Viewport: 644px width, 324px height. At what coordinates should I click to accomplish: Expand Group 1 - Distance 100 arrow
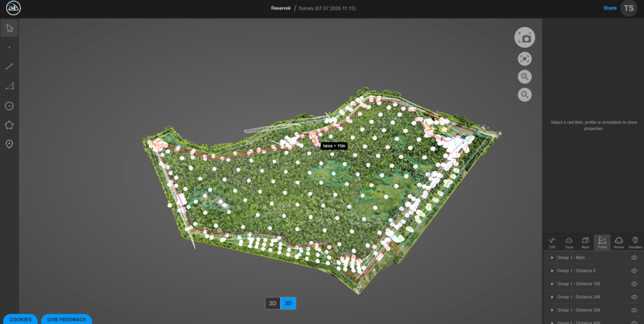(552, 284)
